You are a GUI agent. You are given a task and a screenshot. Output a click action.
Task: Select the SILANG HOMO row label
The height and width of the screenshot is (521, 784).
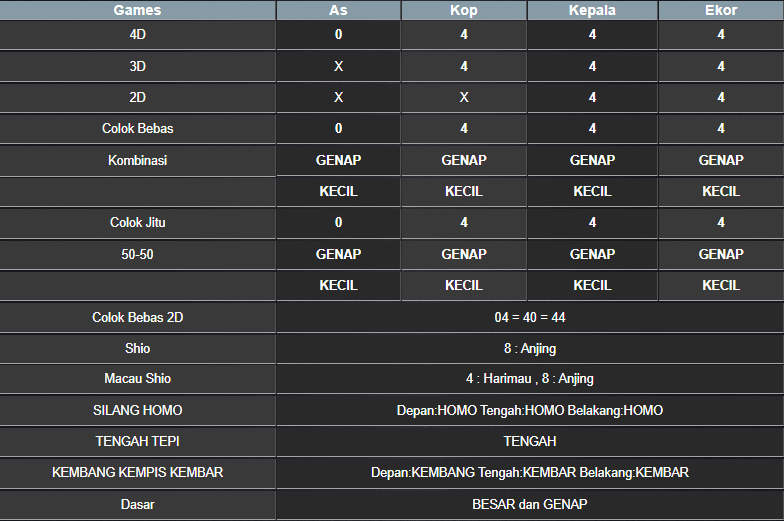(138, 410)
